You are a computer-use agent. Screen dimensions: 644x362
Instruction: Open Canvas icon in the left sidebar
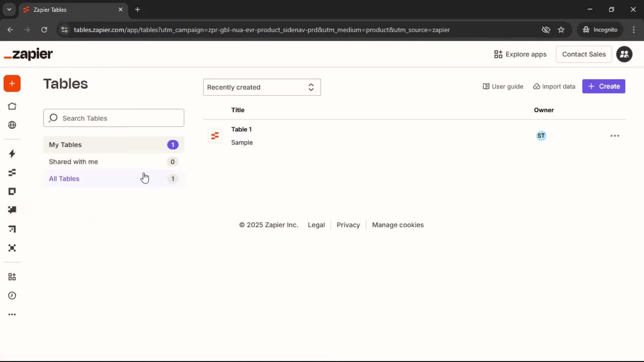coord(12,229)
